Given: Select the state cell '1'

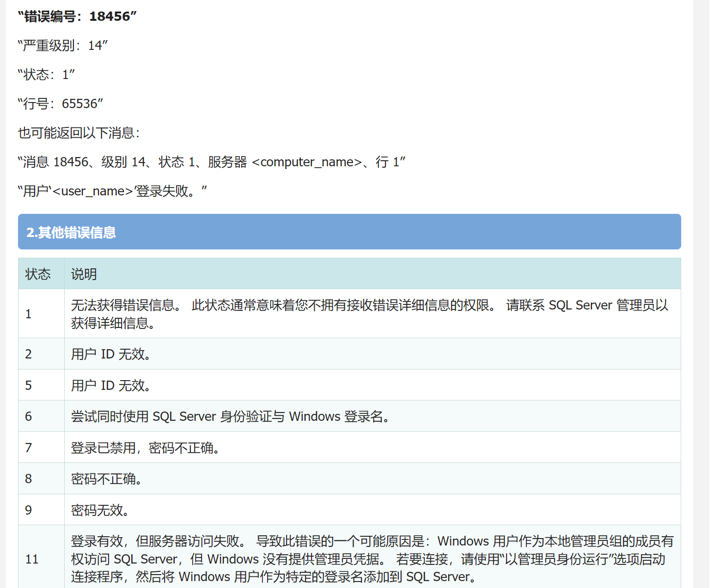Looking at the screenshot, I should [41, 314].
